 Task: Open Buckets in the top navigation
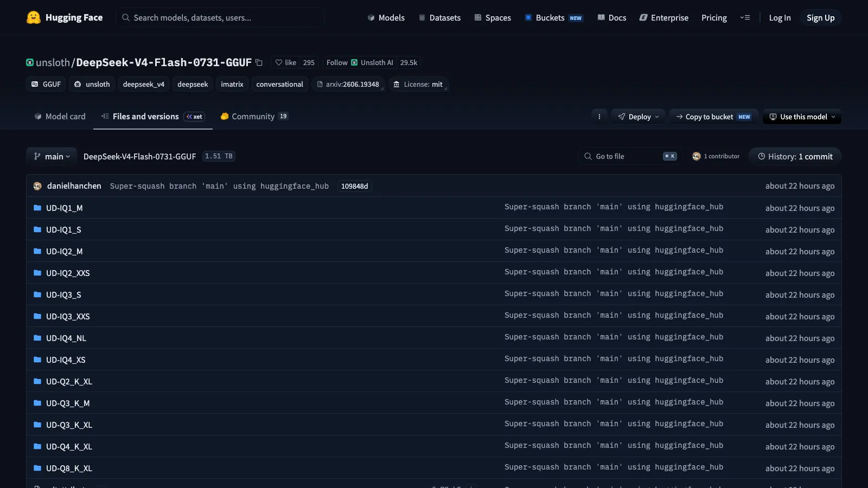pyautogui.click(x=553, y=17)
